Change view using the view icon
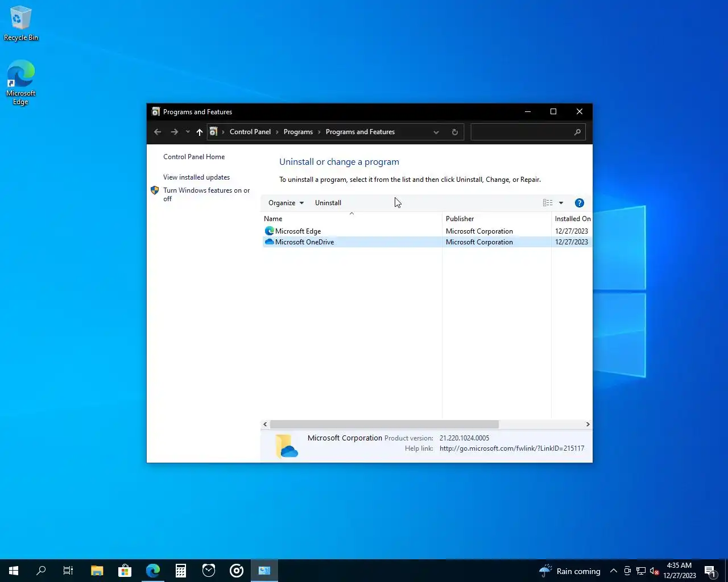 tap(548, 203)
